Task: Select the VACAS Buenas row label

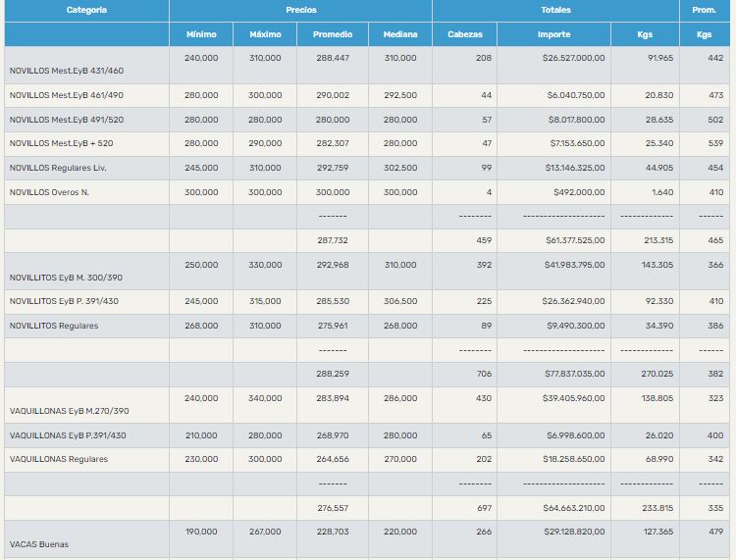Action: 39,544
